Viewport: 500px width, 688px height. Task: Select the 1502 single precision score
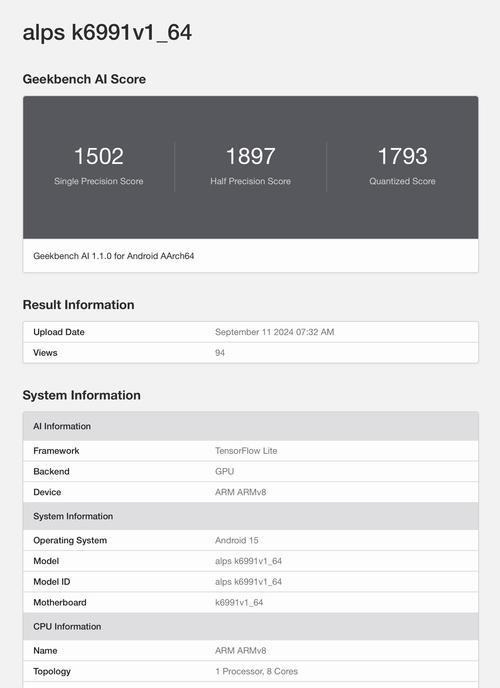(99, 156)
